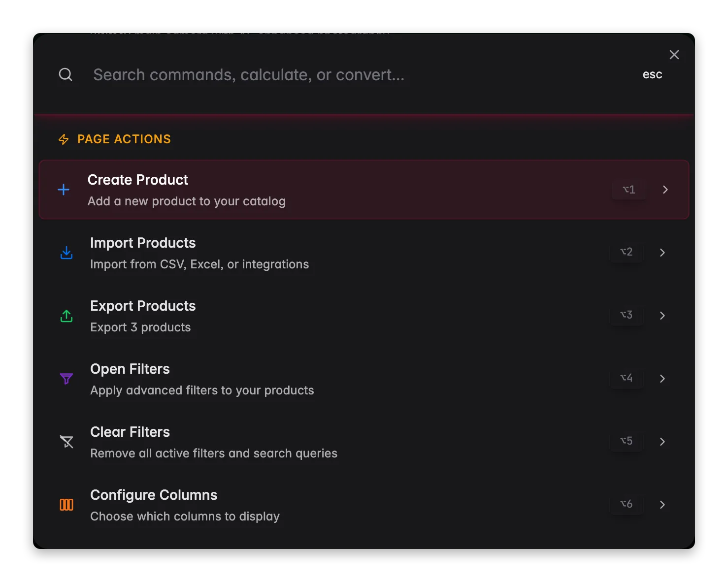Click 'Apply advanced filters to your products' text
This screenshot has height=582, width=728.
(x=202, y=390)
